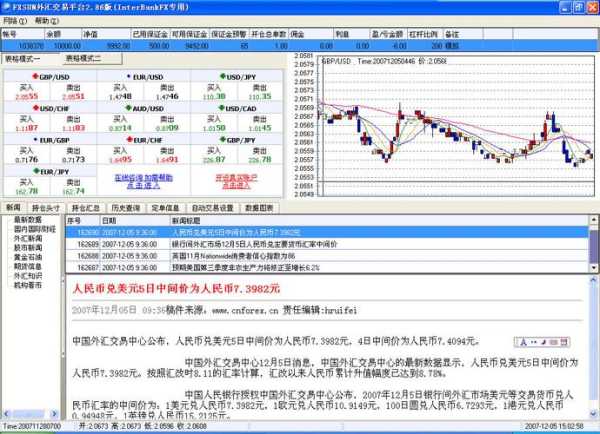Open the 持仓头寸 tab
The width and height of the screenshot is (600, 434).
coord(46,208)
